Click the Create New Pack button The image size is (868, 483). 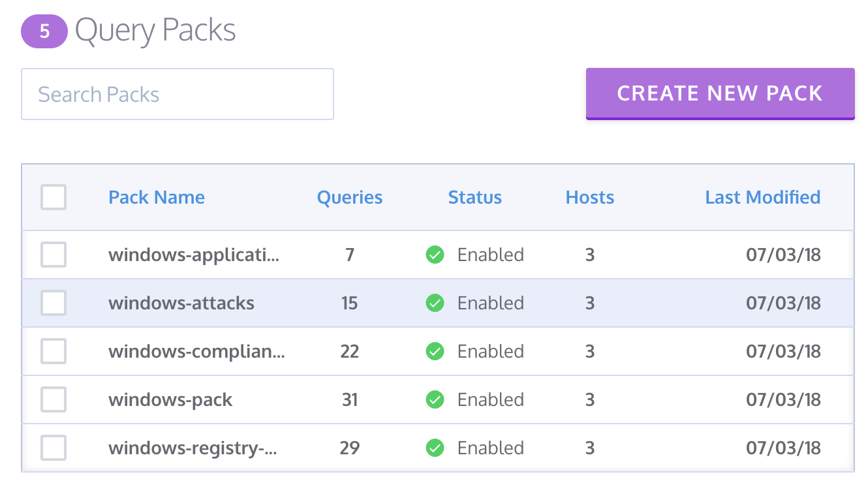(x=721, y=93)
